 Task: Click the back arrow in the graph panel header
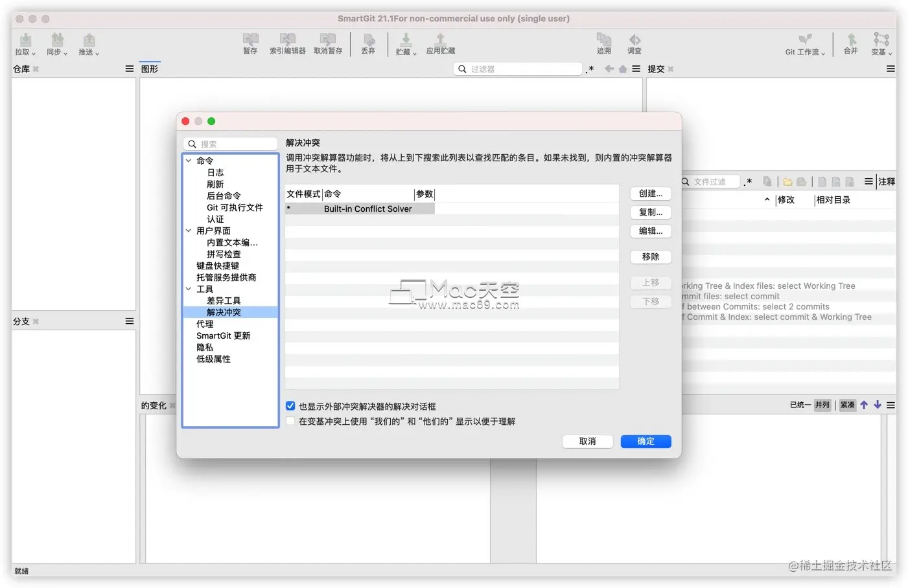(609, 69)
